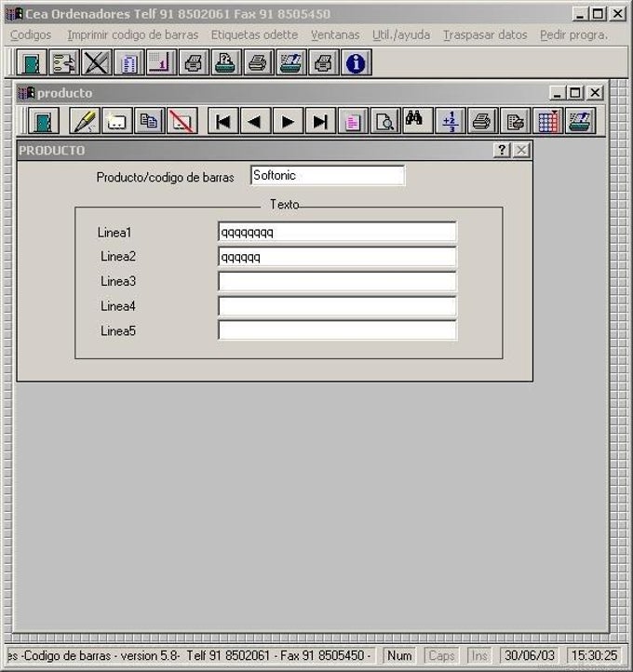Click the pencil edit icon
This screenshot has width=633, height=672.
tap(85, 121)
